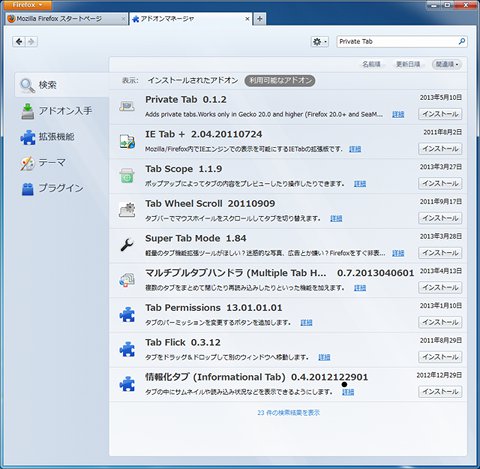The height and width of the screenshot is (469, 480).
Task: Open 詳細 link for Super Tab Mode
Action: pyautogui.click(x=398, y=253)
